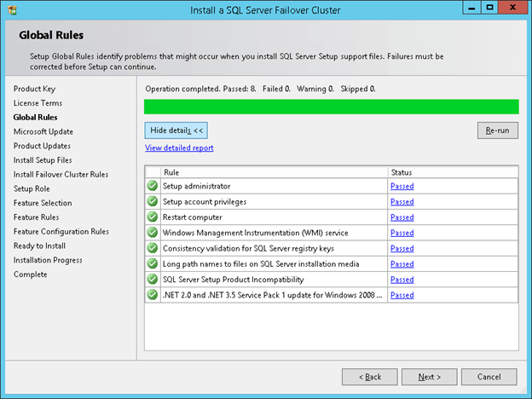Collapse rule list with Hide details button
The width and height of the screenshot is (532, 399).
point(176,130)
